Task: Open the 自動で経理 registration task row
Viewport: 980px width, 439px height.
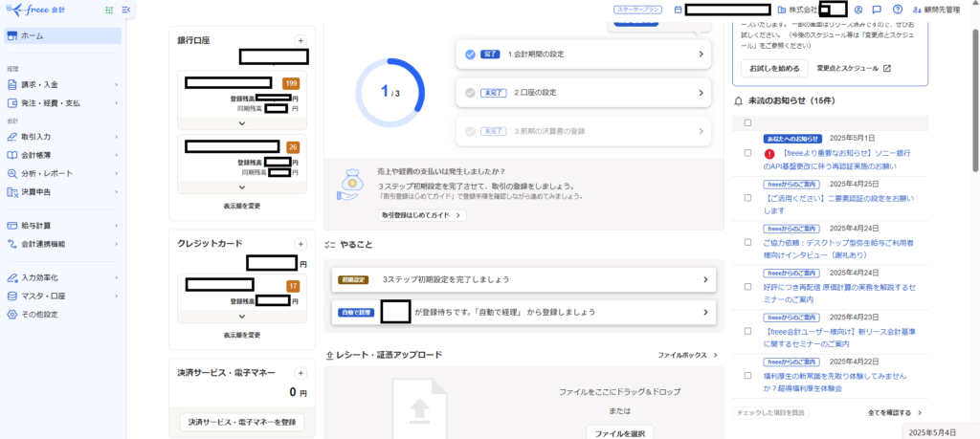Action: (523, 312)
